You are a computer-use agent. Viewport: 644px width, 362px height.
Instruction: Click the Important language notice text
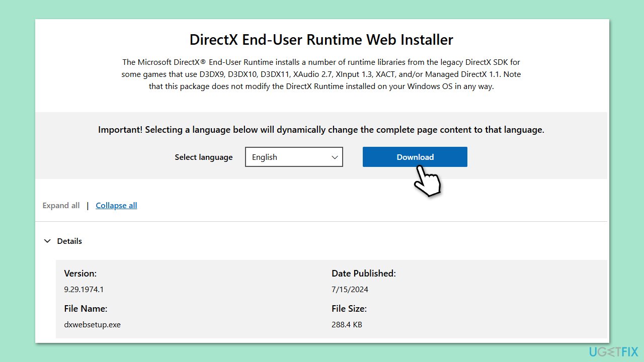pyautogui.click(x=321, y=129)
